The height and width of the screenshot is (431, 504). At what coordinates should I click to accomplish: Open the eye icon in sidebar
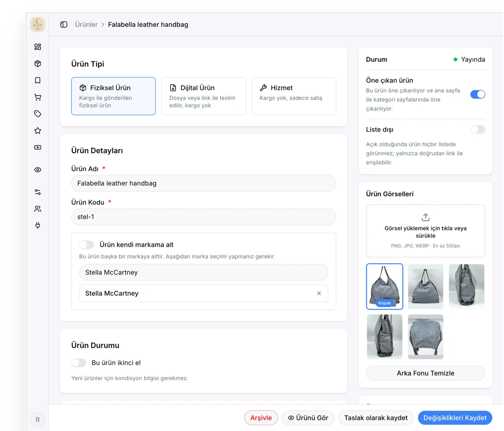[x=38, y=170]
